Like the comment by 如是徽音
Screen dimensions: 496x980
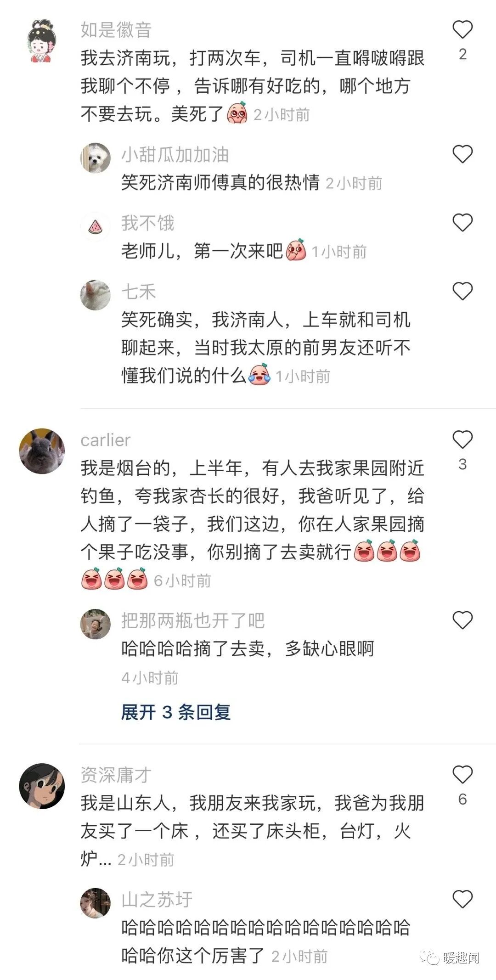point(462,30)
